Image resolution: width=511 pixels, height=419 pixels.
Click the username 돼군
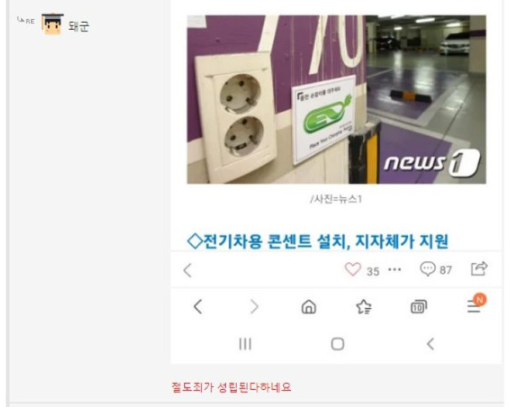click(x=79, y=26)
